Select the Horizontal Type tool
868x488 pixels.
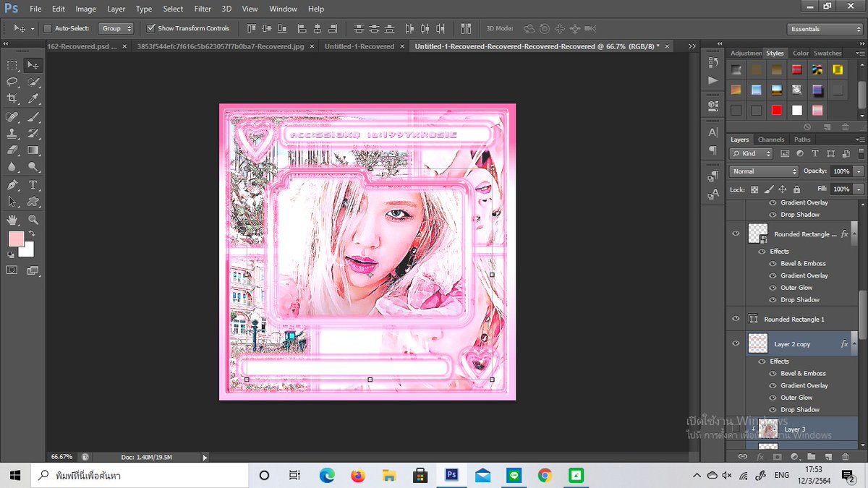tap(33, 185)
